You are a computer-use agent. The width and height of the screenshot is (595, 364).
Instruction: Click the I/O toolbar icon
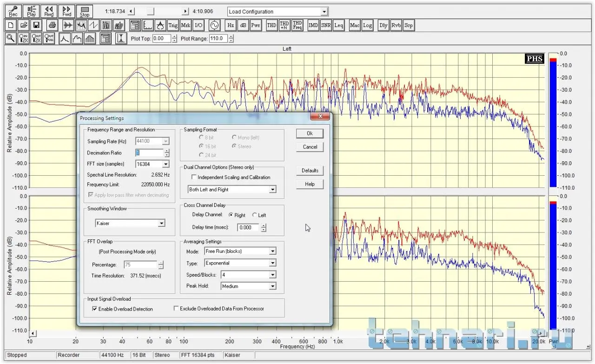click(x=198, y=25)
